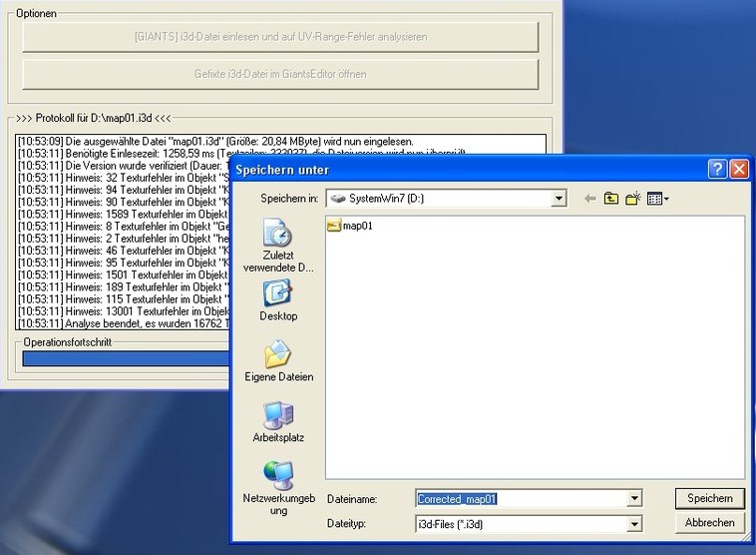The width and height of the screenshot is (756, 555).
Task: Click the help question mark button
Action: 717,170
